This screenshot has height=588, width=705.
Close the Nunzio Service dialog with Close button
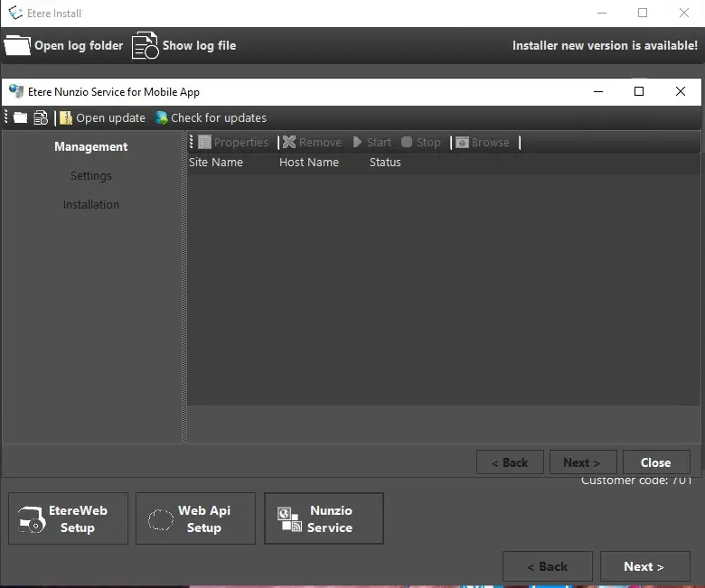[x=655, y=462]
